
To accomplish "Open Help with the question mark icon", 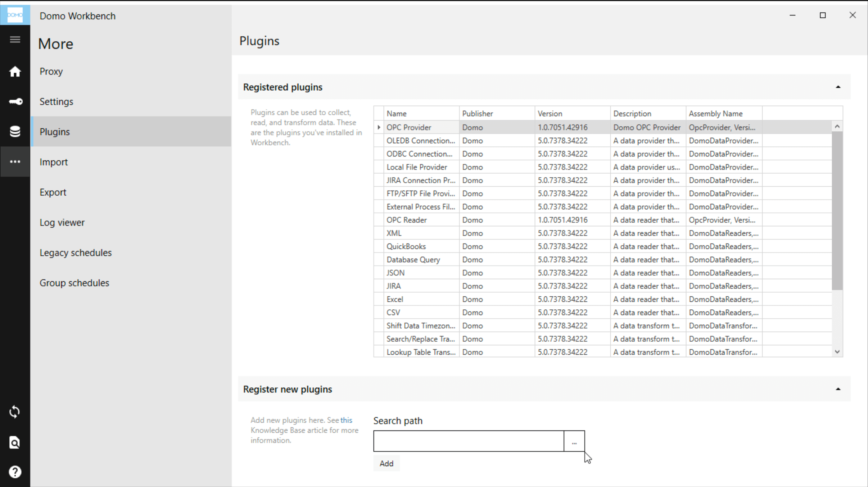I will click(x=15, y=472).
